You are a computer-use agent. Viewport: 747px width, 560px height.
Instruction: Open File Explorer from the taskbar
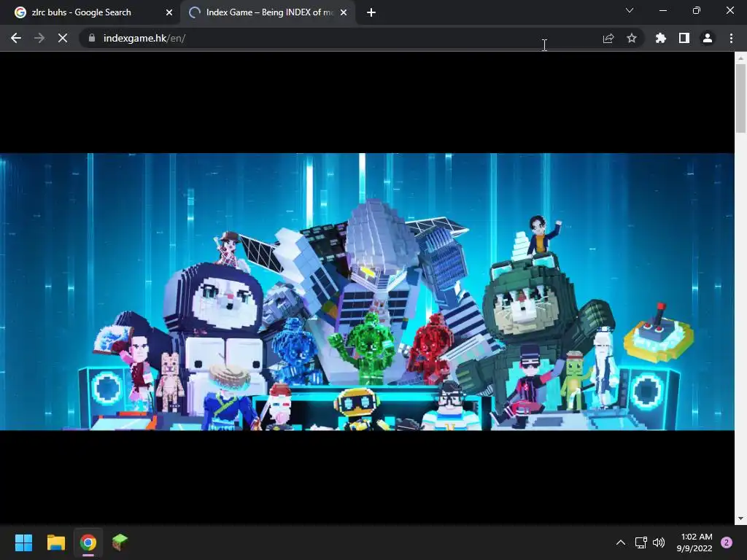point(55,542)
